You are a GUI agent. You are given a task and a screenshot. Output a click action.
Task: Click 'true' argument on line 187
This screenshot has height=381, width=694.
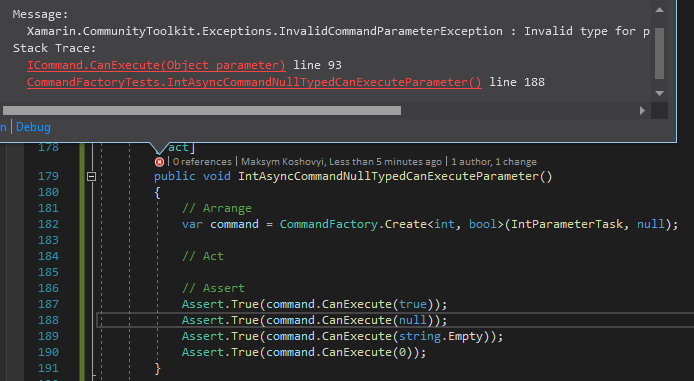(x=413, y=304)
